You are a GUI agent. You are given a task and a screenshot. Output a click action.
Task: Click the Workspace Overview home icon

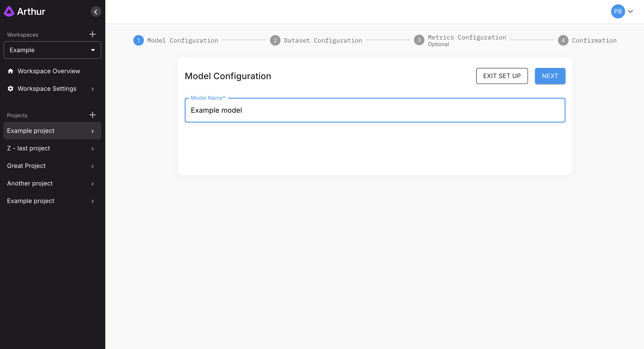point(11,71)
